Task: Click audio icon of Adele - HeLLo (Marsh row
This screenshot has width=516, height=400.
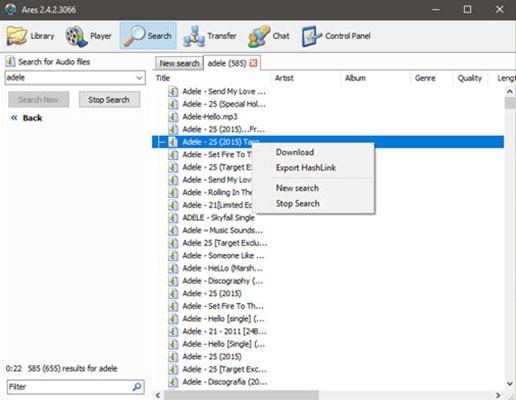Action: tap(173, 268)
